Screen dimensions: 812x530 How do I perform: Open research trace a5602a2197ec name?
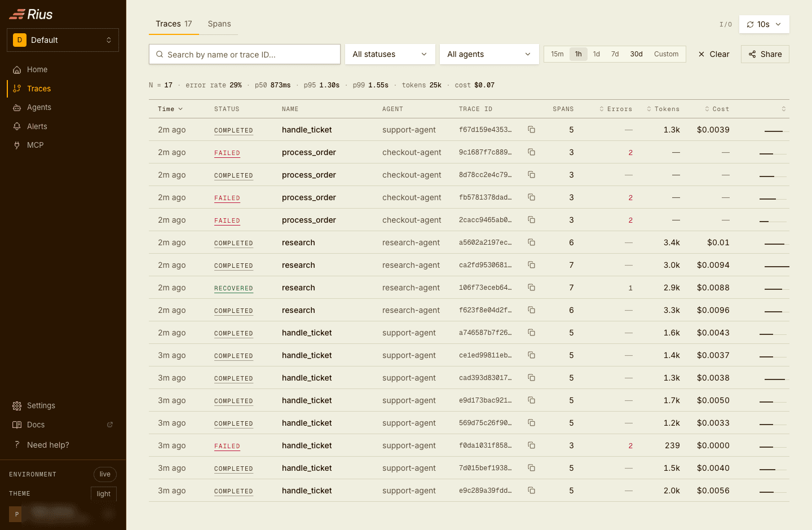coord(298,242)
